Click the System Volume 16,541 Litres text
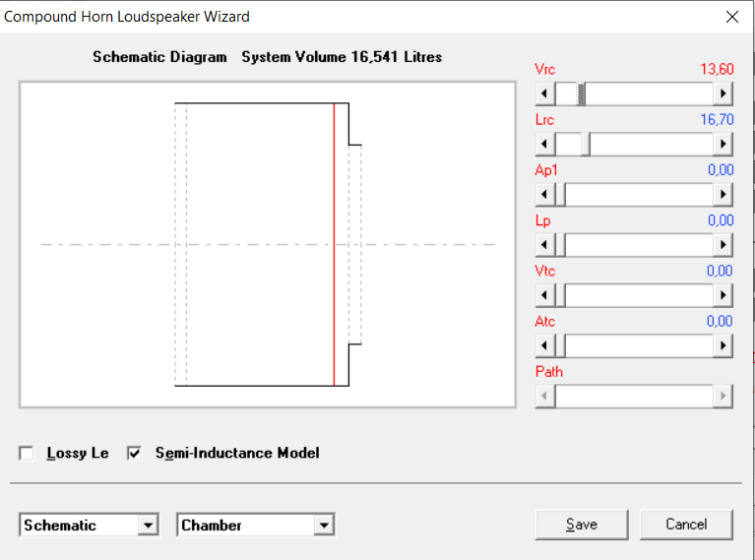Image resolution: width=755 pixels, height=560 pixels. point(342,57)
